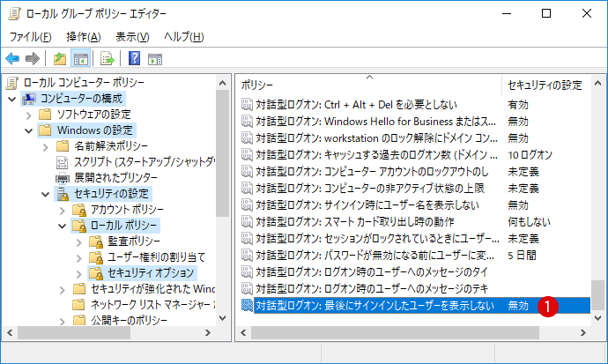The height and width of the screenshot is (364, 608).
Task: Click the 監査ポリシー folder lock icon
Action: pyautogui.click(x=96, y=241)
